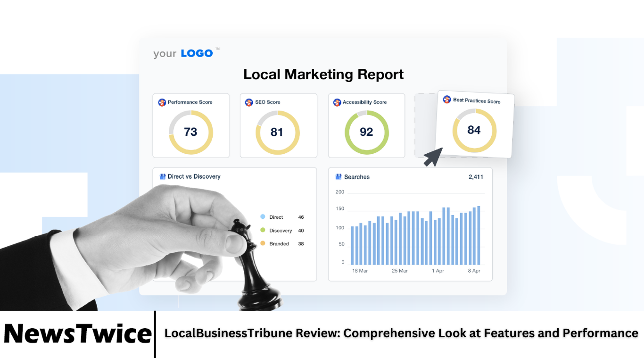The image size is (644, 358).
Task: Click the SEO Score card icon
Action: (x=249, y=102)
